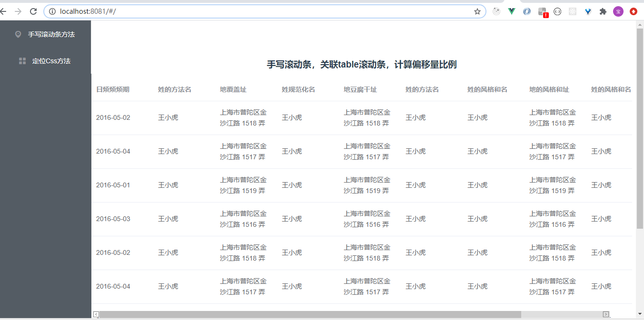Click the right arrow of horizontal scrollbar
The height and width of the screenshot is (320, 644).
click(x=605, y=314)
